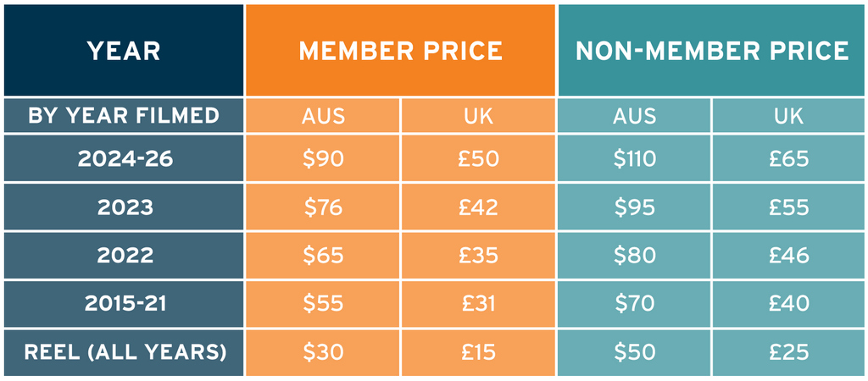Click the £35 member price cell
Image resolution: width=868 pixels, height=381 pixels.
478,255
